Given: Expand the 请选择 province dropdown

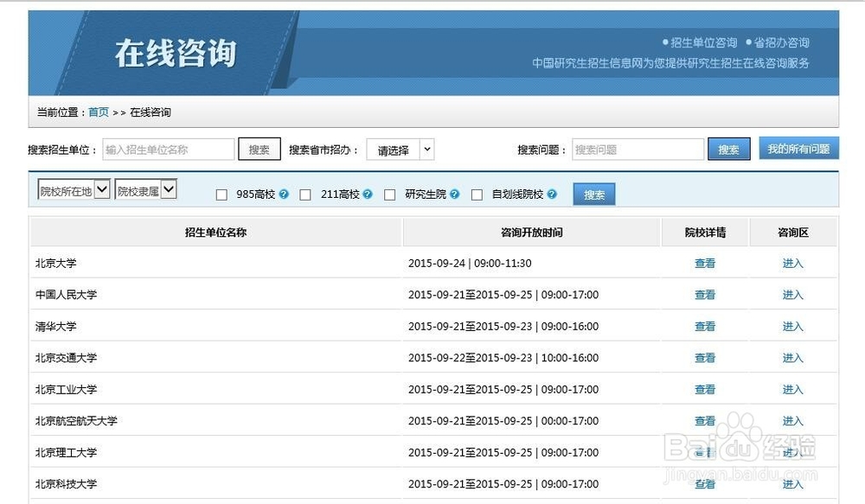Looking at the screenshot, I should 400,150.
